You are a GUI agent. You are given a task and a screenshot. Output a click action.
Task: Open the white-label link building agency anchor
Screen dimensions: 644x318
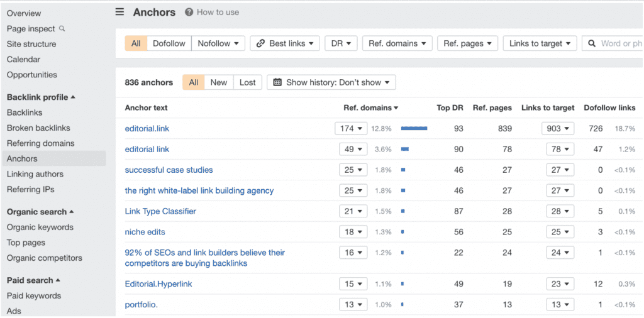pos(199,191)
